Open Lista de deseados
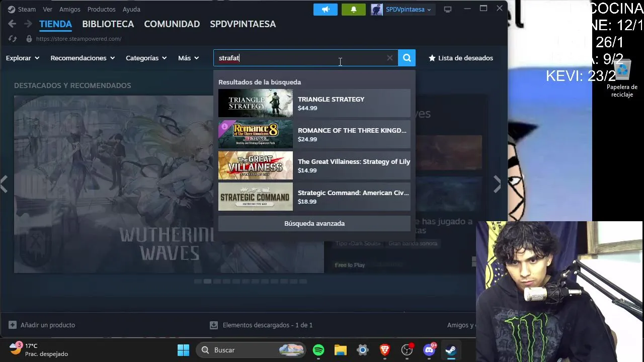Image resolution: width=644 pixels, height=362 pixels. pyautogui.click(x=460, y=58)
